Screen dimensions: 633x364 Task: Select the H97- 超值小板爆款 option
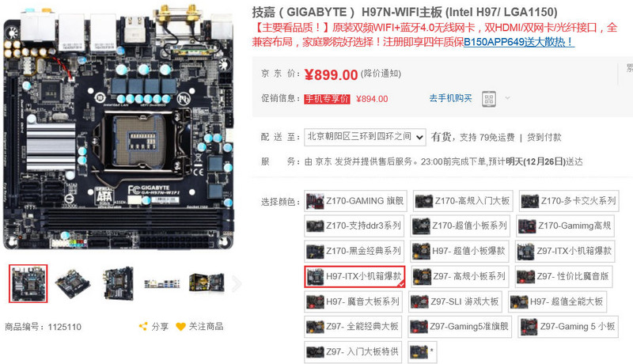pyautogui.click(x=460, y=251)
